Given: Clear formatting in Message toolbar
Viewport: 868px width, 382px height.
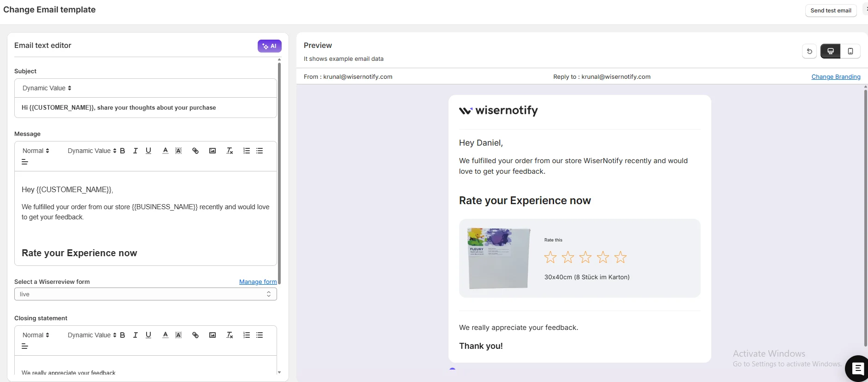Looking at the screenshot, I should 230,151.
